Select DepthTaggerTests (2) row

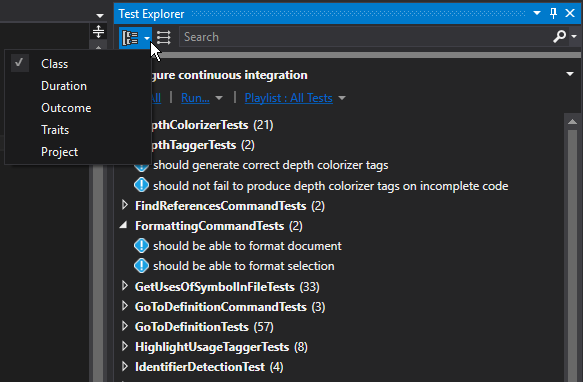coord(203,145)
